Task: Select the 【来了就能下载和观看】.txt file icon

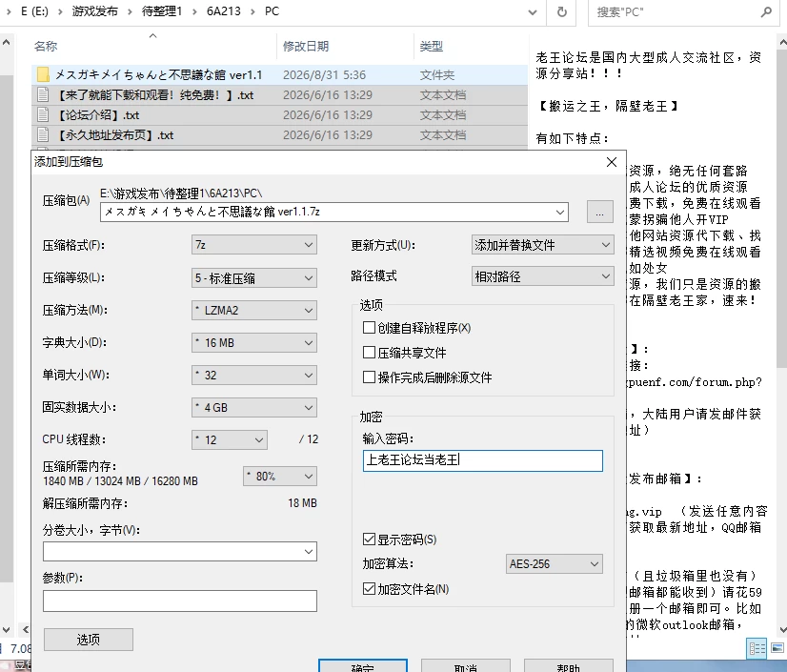Action: [43, 95]
